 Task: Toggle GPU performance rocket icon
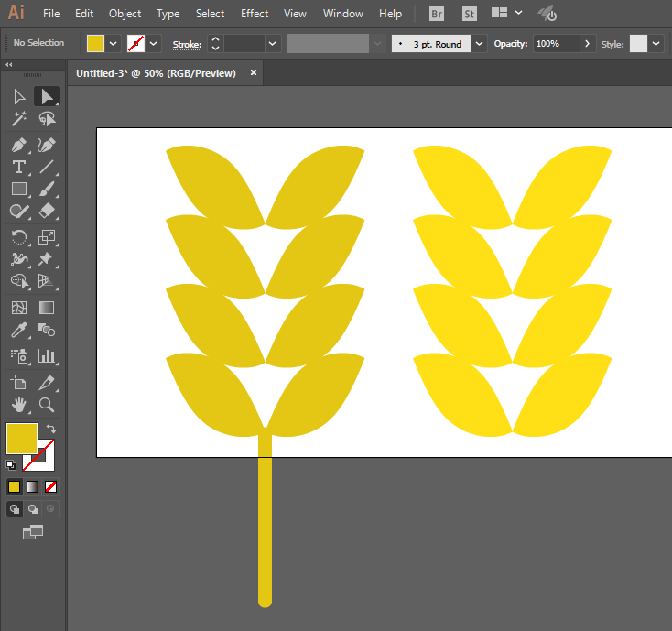547,14
